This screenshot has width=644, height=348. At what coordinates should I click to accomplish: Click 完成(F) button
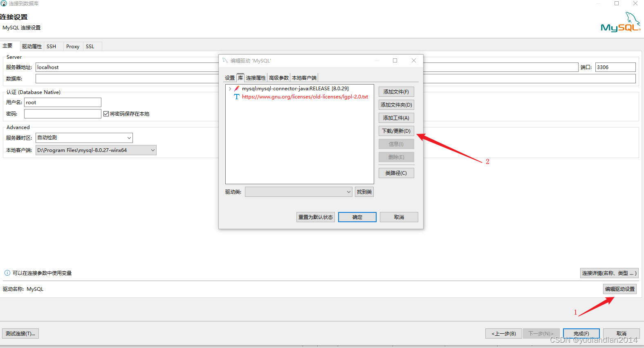point(581,334)
